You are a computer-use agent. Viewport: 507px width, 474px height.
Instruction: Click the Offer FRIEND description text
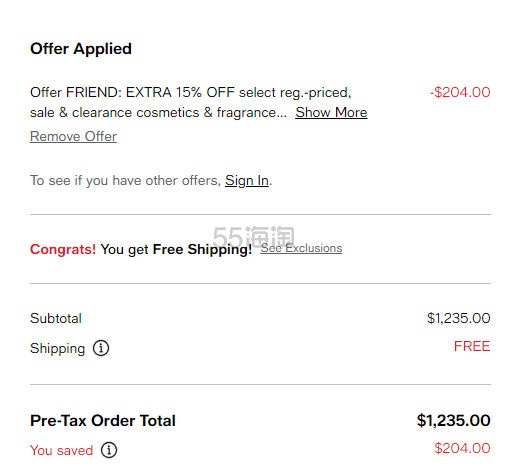pos(191,102)
